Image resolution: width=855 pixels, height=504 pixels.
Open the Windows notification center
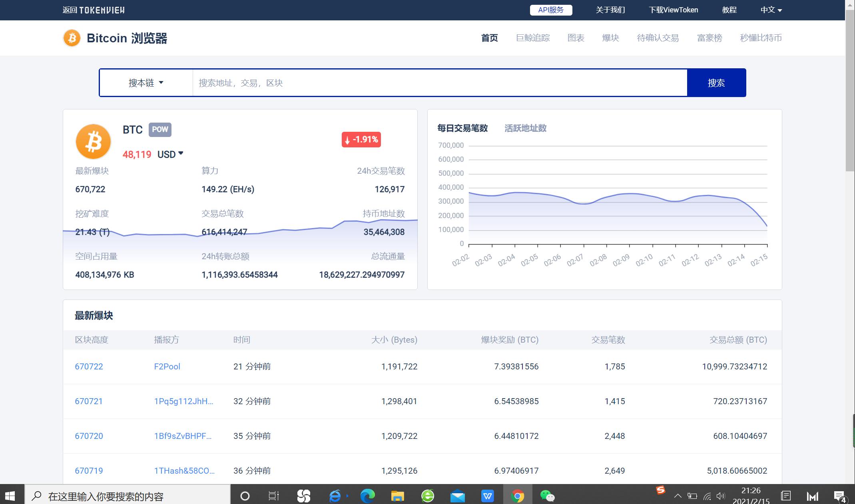coord(840,496)
